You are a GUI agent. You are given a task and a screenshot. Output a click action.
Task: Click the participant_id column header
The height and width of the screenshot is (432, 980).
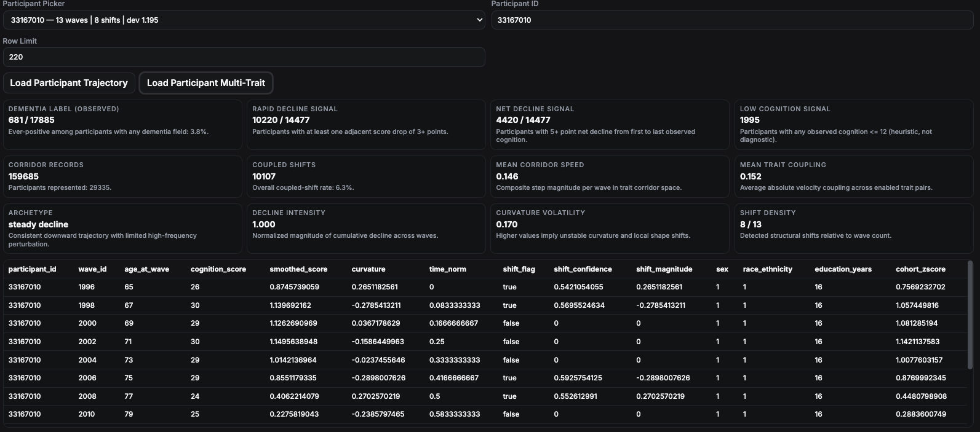point(32,269)
